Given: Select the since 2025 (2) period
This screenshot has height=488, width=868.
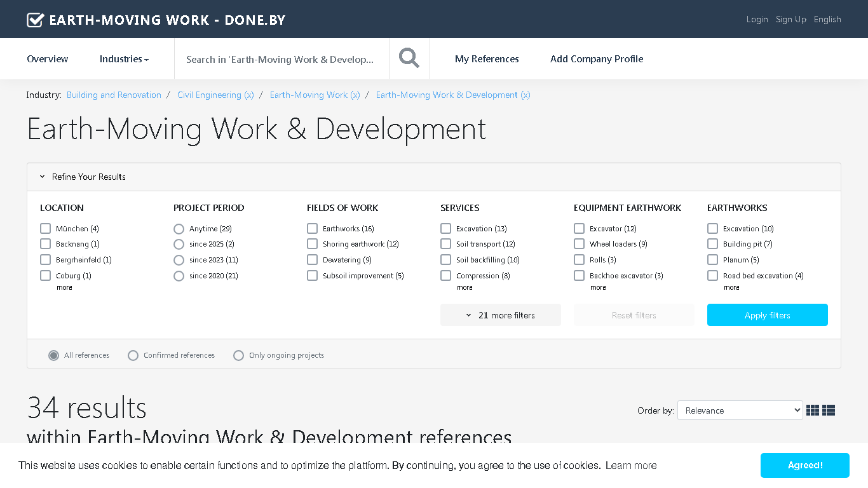Looking at the screenshot, I should [179, 244].
